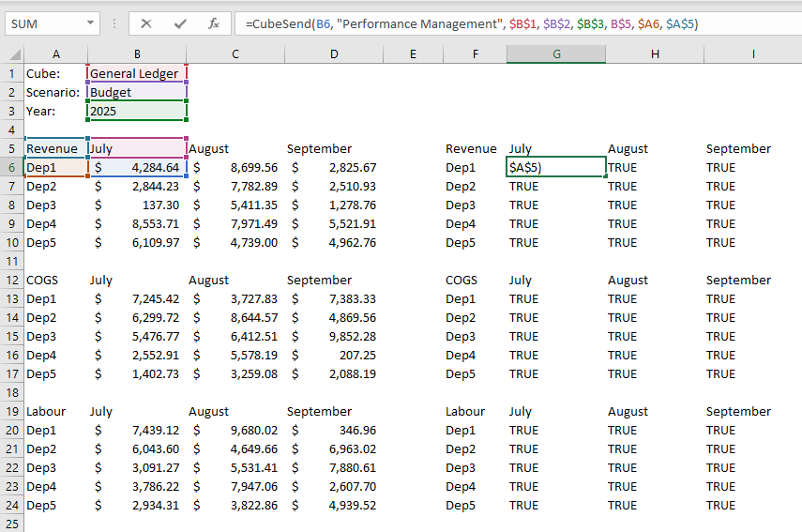Image resolution: width=802 pixels, height=532 pixels.
Task: Click cell B2 containing Budget
Action: (x=137, y=92)
